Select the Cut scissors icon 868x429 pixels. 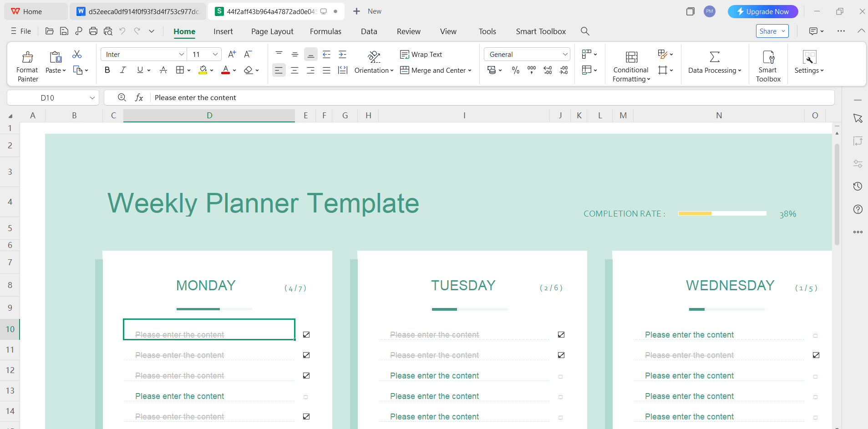[77, 55]
